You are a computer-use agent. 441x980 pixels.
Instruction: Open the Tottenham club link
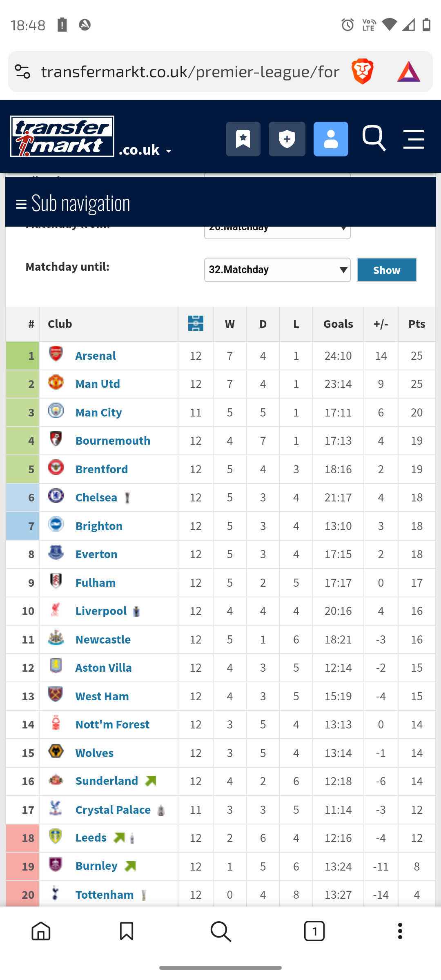pos(105,895)
